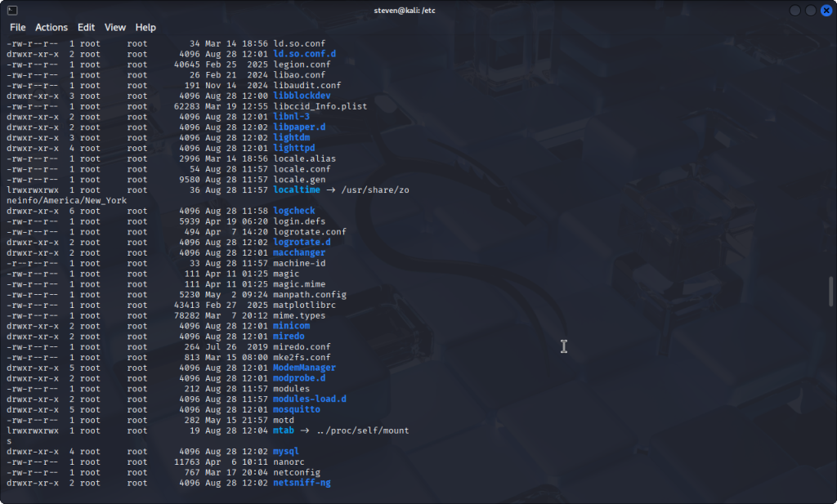
Task: Maximize the terminal window
Action: coord(811,11)
